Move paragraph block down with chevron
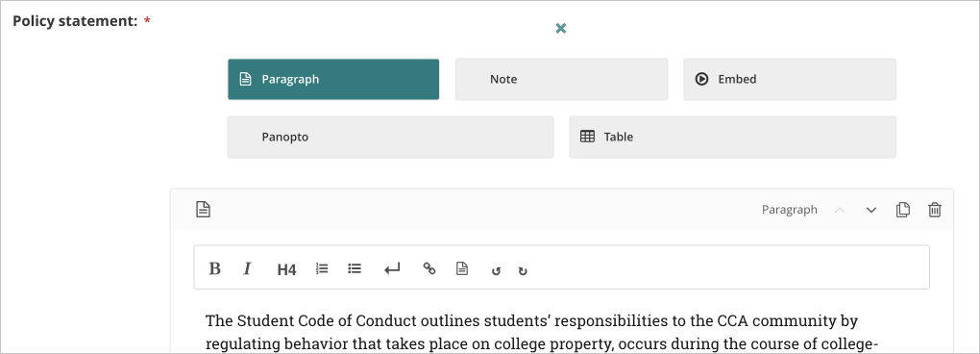This screenshot has height=354, width=980. (x=871, y=210)
